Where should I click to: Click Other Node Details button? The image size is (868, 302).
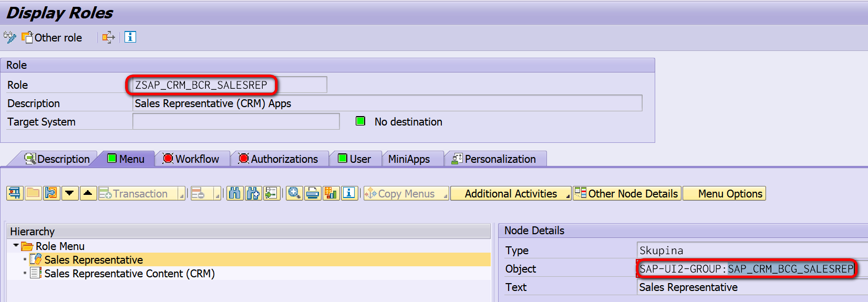pyautogui.click(x=627, y=193)
